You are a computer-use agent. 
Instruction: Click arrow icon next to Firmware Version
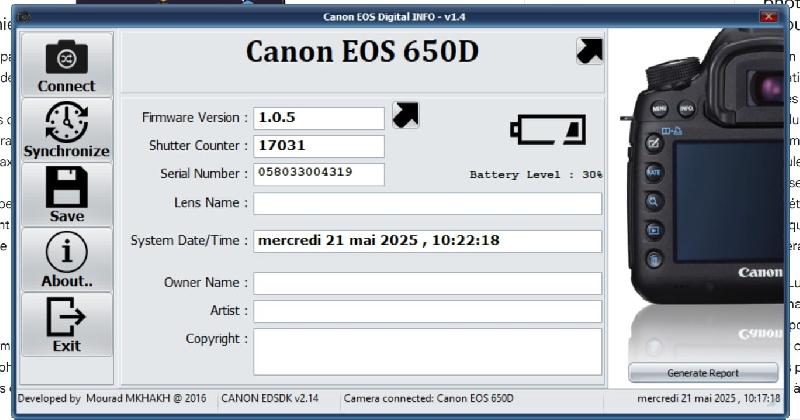pyautogui.click(x=406, y=115)
